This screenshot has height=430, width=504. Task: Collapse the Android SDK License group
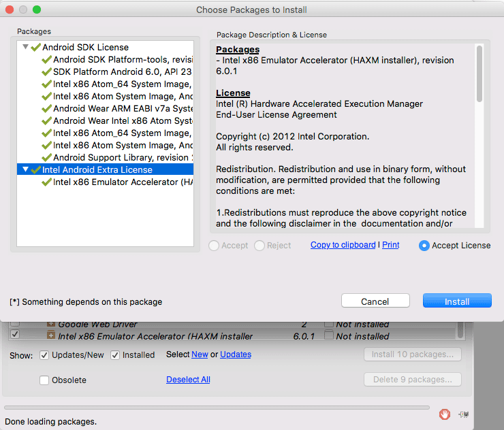pyautogui.click(x=25, y=47)
